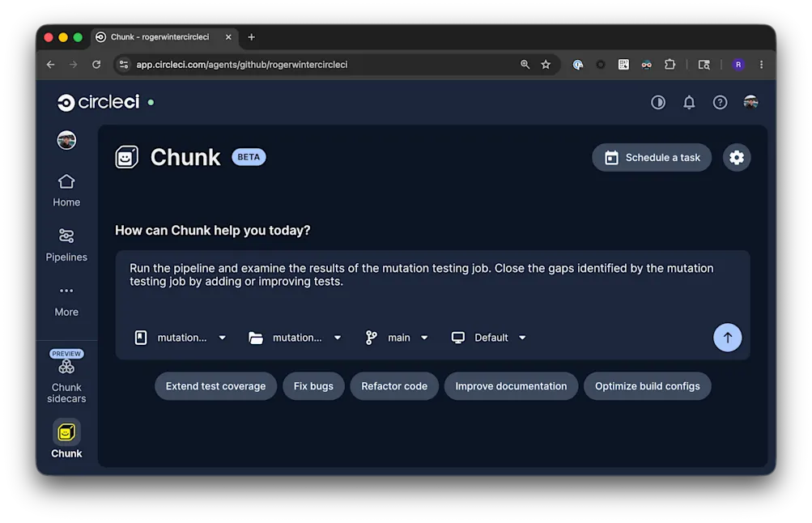812x523 pixels.
Task: Click the QR code extension icon
Action: coord(623,65)
